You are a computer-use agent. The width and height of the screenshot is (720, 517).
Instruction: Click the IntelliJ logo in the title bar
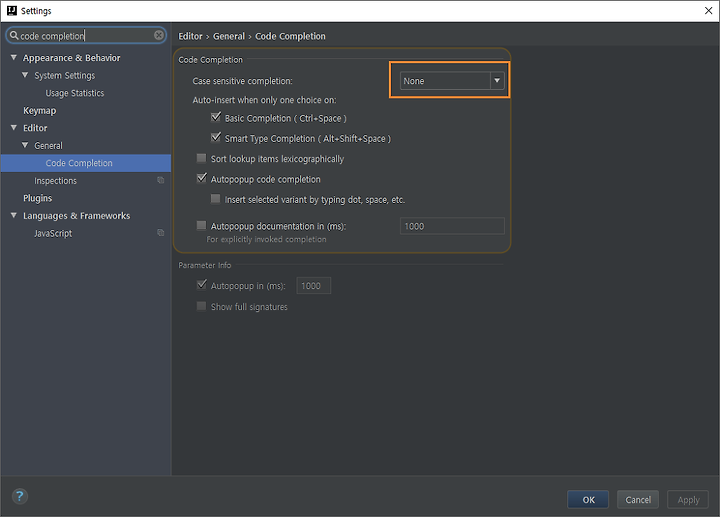coord(12,11)
